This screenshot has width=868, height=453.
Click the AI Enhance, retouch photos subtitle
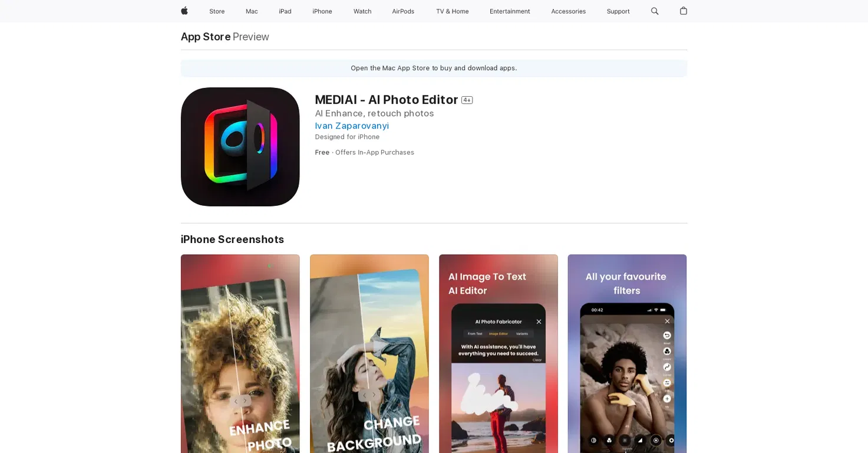pyautogui.click(x=374, y=113)
